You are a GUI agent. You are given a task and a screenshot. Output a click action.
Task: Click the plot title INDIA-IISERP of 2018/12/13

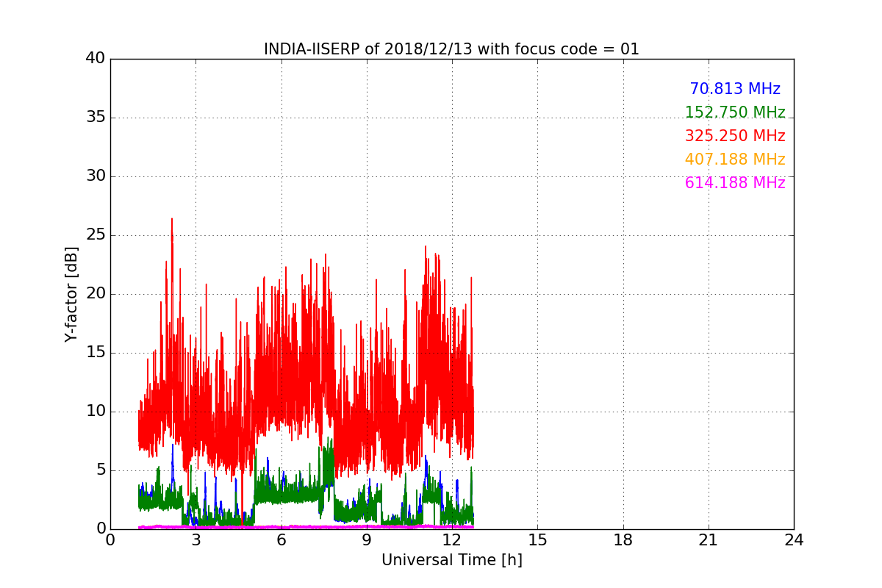(451, 49)
